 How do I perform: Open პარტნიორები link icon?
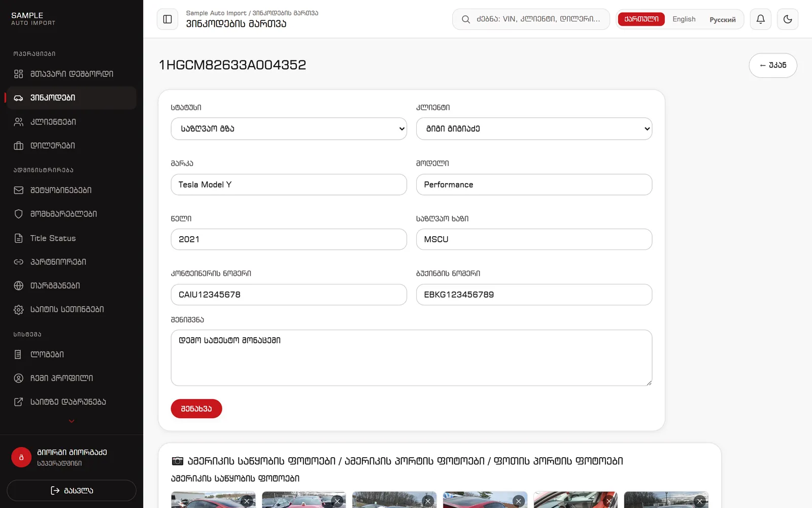[x=19, y=262]
